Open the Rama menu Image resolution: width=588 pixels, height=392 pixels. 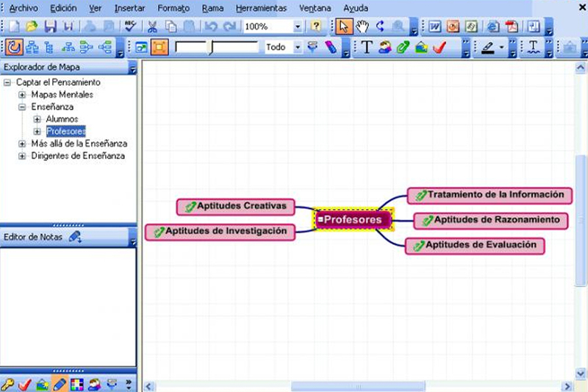point(212,8)
